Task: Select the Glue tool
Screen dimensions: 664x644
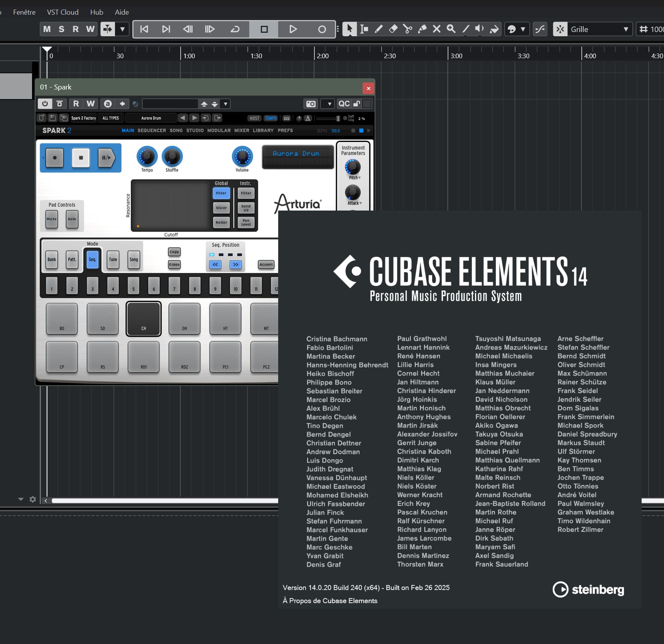Action: coord(422,29)
